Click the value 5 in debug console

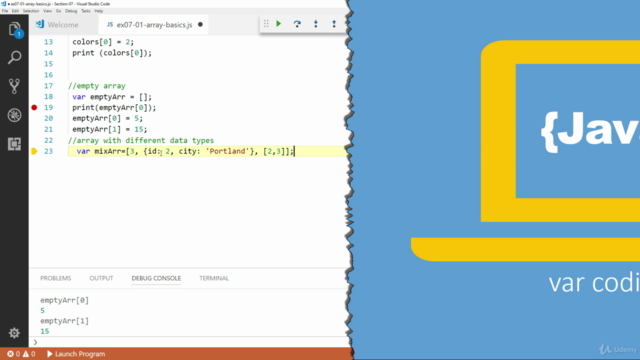[x=42, y=311]
